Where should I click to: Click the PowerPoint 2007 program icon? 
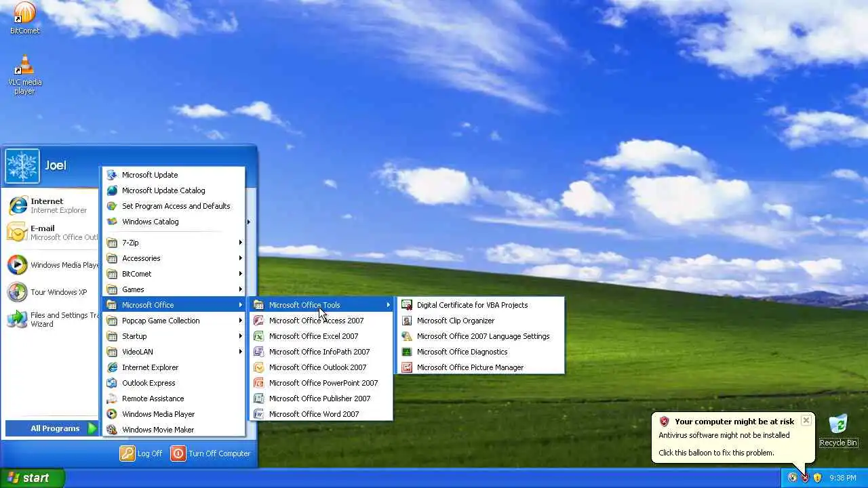[x=258, y=383]
